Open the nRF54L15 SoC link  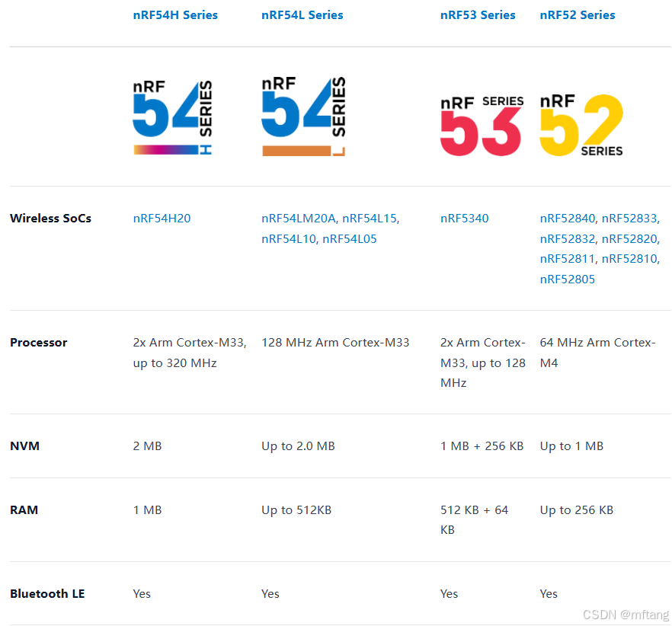click(370, 219)
